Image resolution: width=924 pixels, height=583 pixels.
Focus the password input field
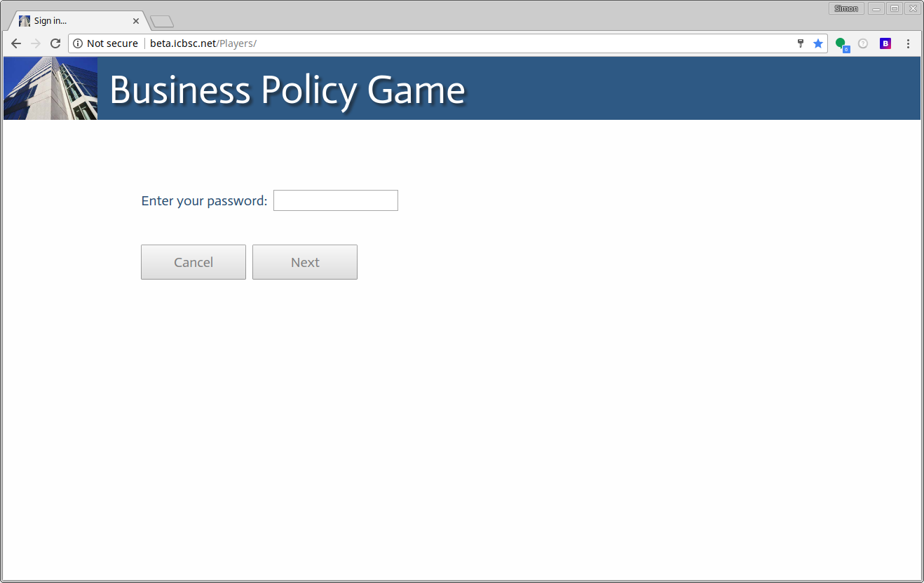tap(335, 200)
